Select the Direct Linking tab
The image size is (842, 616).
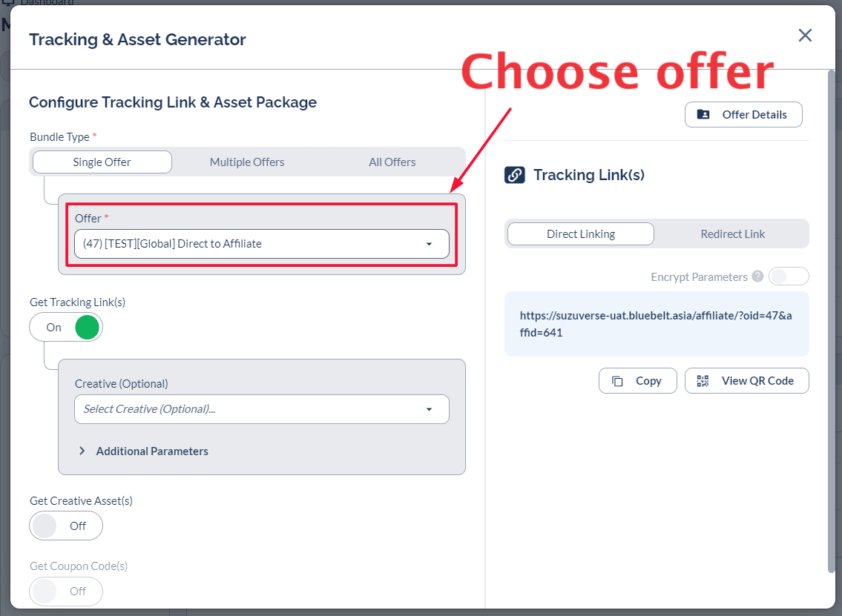(x=580, y=234)
